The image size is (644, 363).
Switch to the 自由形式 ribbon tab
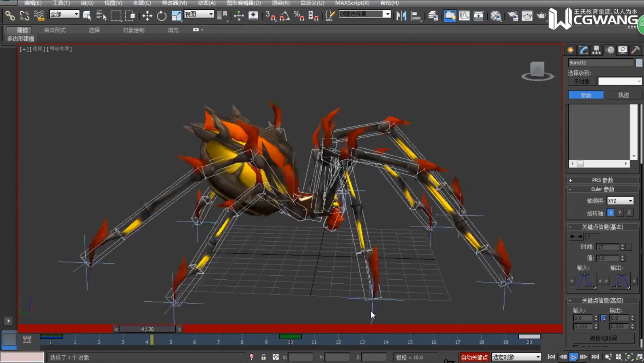coord(55,30)
